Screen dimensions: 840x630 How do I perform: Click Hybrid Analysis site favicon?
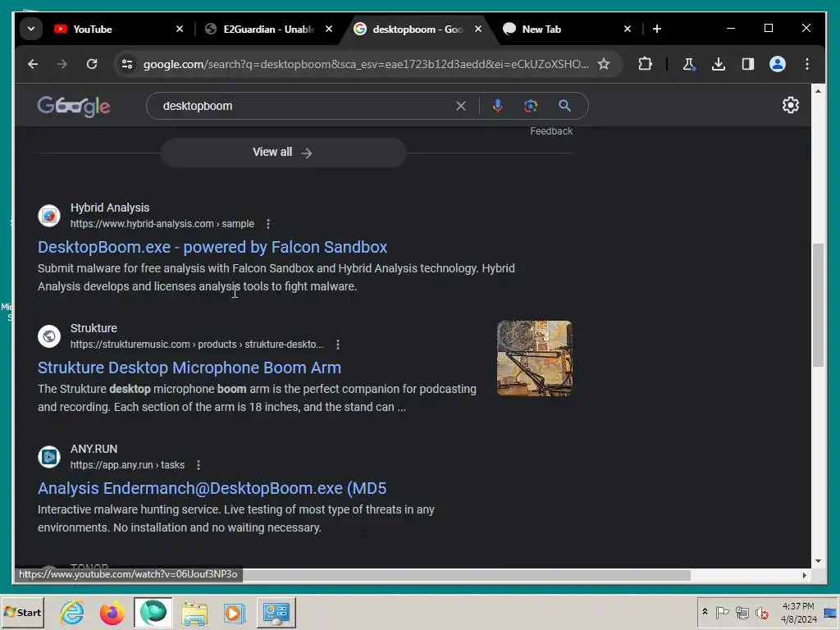click(x=49, y=216)
